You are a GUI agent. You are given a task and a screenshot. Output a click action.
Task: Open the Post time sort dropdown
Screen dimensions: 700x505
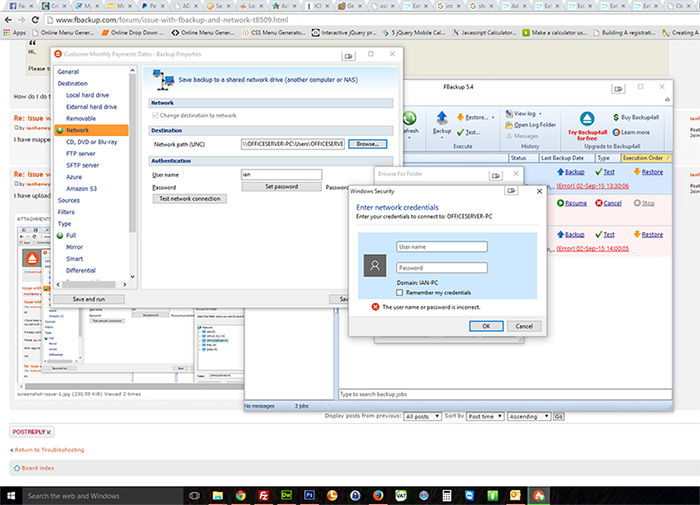coord(485,416)
